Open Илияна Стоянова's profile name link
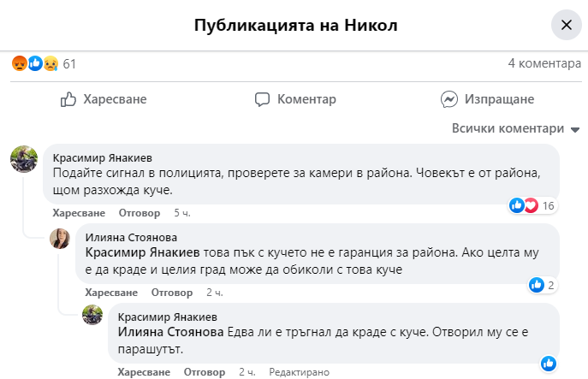This screenshot has height=379, width=588. tap(128, 237)
